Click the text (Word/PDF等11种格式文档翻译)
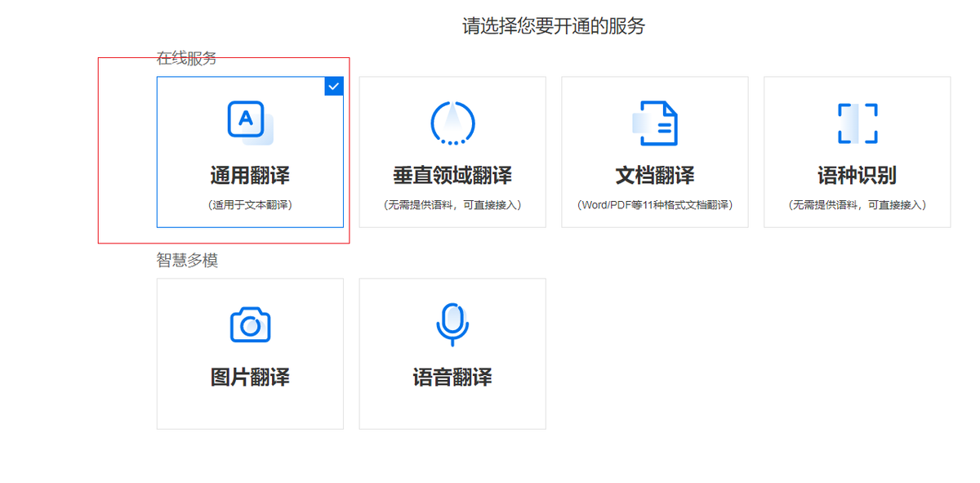The width and height of the screenshot is (980, 483). (655, 205)
